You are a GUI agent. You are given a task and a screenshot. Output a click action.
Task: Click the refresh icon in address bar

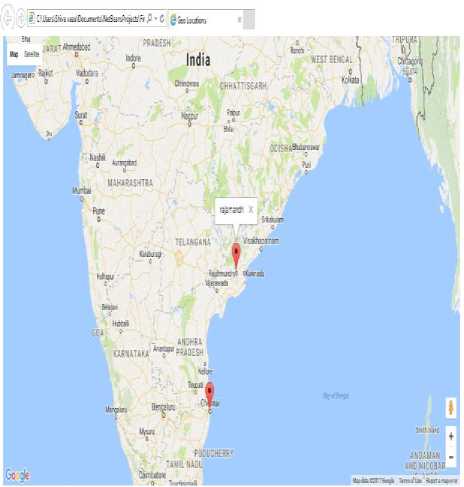(162, 19)
